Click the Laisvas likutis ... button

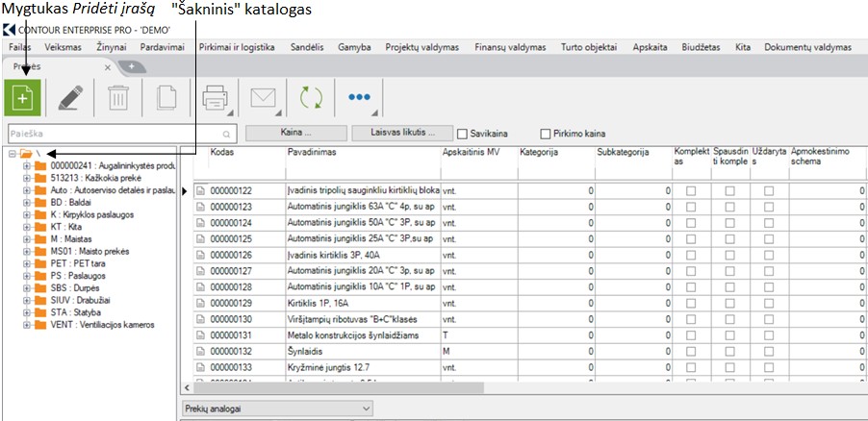pyautogui.click(x=402, y=133)
